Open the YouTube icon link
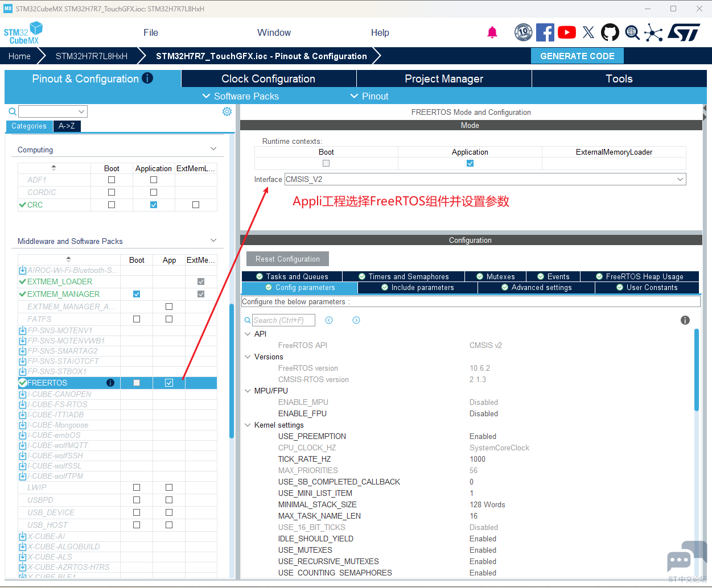 567,32
